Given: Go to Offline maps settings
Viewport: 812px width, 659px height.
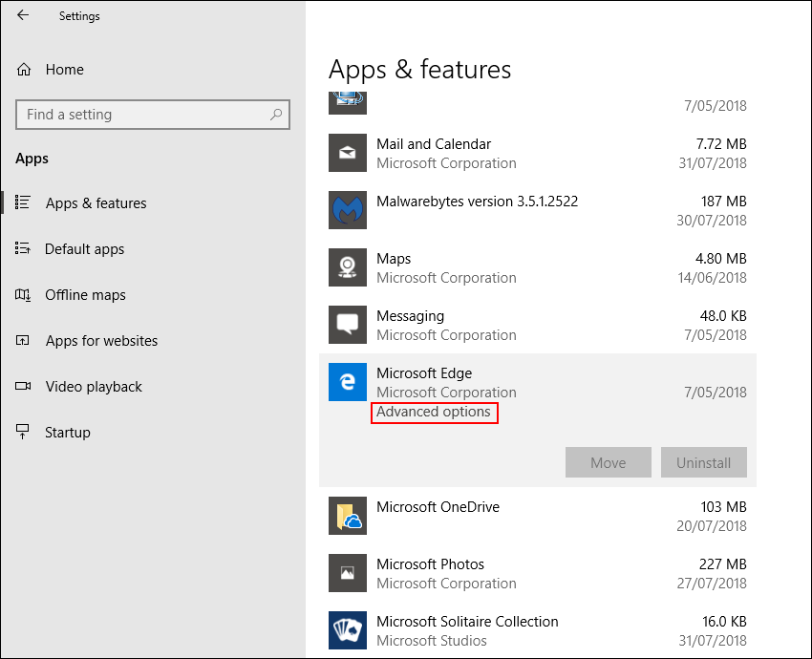Looking at the screenshot, I should [x=85, y=295].
